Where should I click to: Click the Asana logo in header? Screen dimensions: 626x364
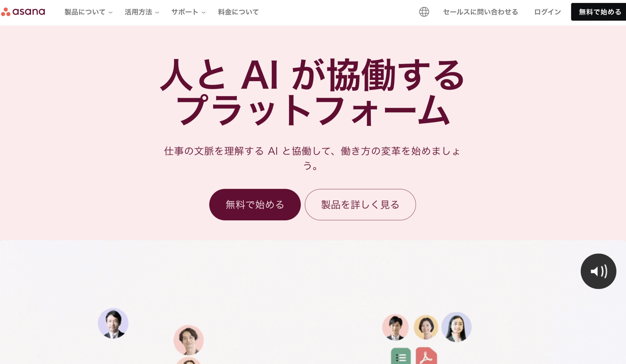point(23,12)
